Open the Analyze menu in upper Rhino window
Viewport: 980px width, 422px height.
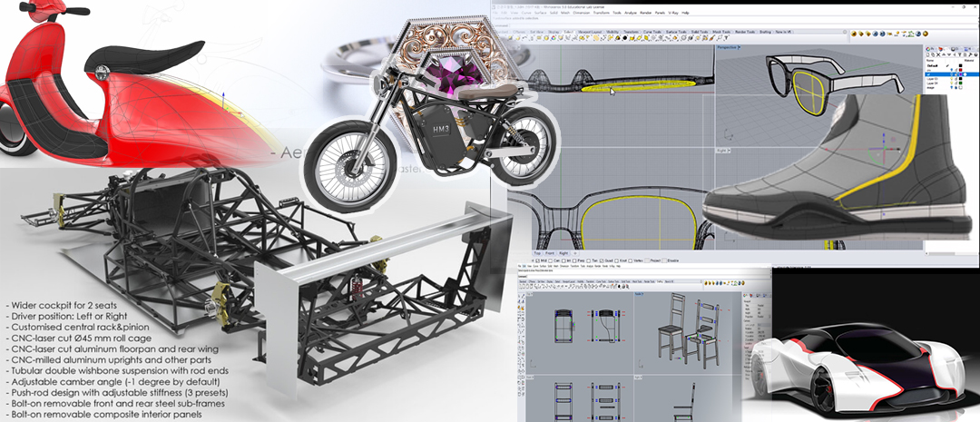(x=631, y=13)
